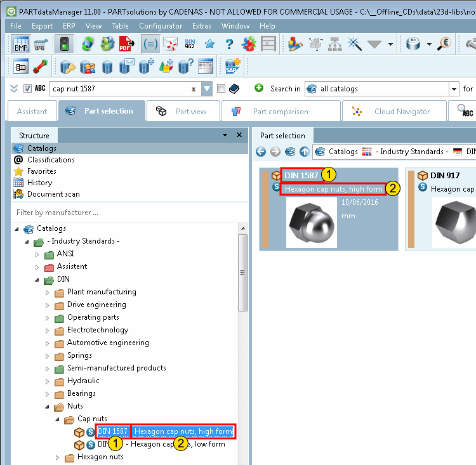This screenshot has width=476, height=465.
Task: Click the magic wand toolbar icon
Action: click(x=355, y=44)
